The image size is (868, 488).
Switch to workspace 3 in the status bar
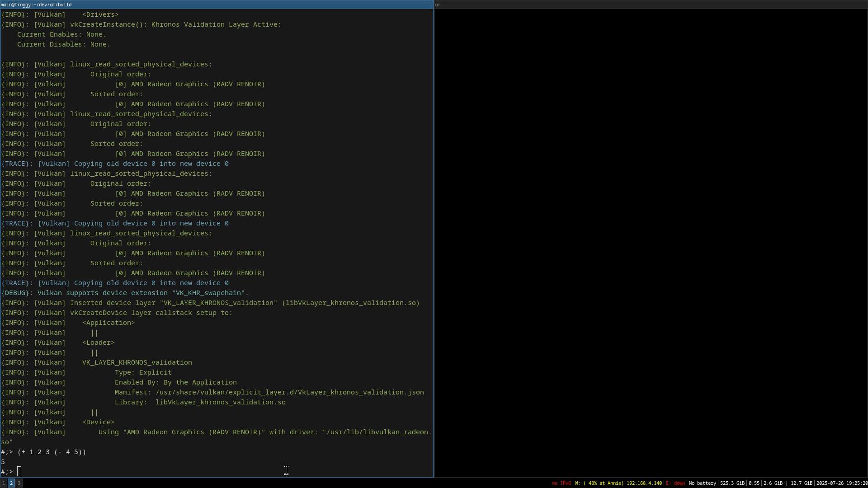(x=19, y=483)
